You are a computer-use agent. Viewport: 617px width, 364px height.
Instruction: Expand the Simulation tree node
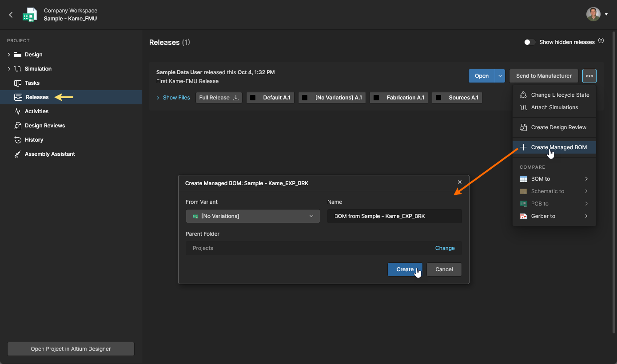tap(9, 69)
